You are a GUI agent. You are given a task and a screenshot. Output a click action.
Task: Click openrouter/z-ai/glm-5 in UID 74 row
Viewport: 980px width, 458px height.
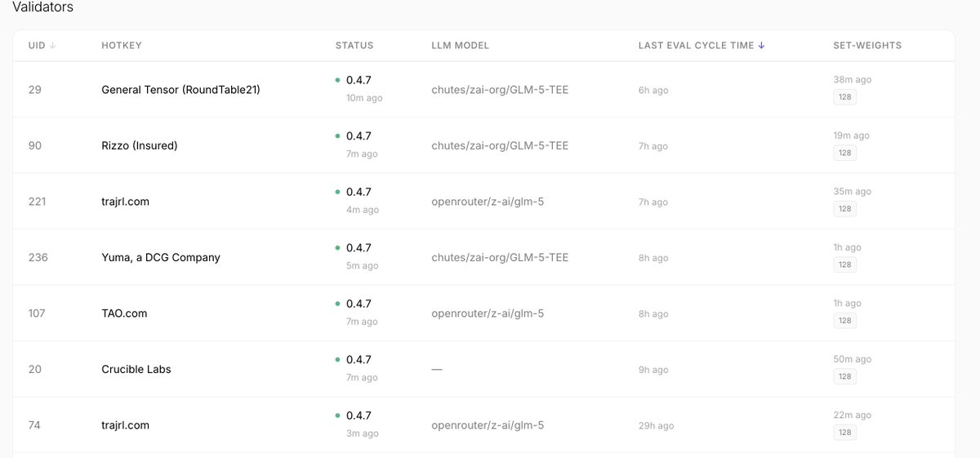488,425
